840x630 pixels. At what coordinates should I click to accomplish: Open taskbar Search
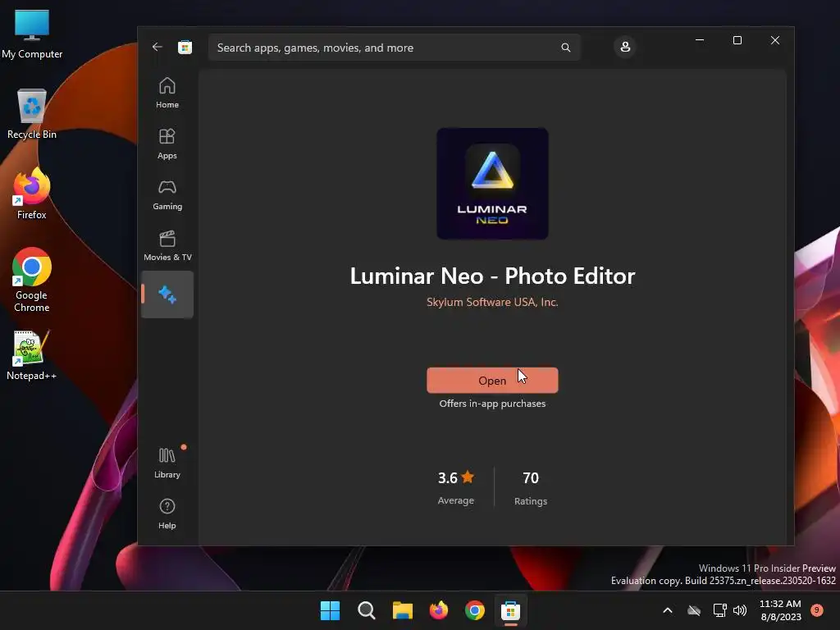tap(367, 610)
